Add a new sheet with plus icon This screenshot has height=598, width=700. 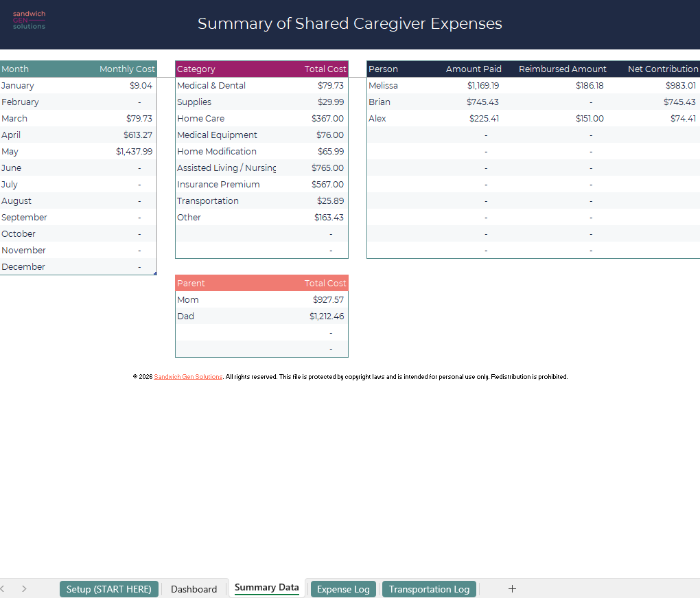point(512,589)
